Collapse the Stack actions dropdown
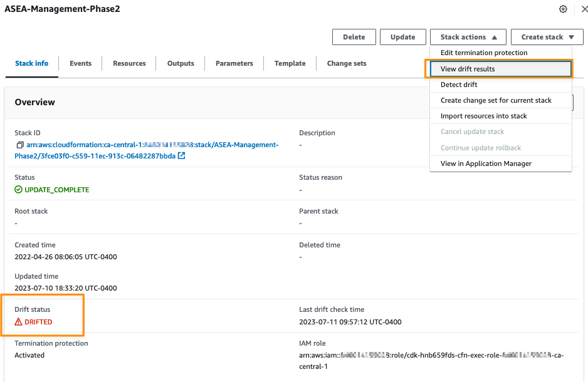 click(x=468, y=37)
